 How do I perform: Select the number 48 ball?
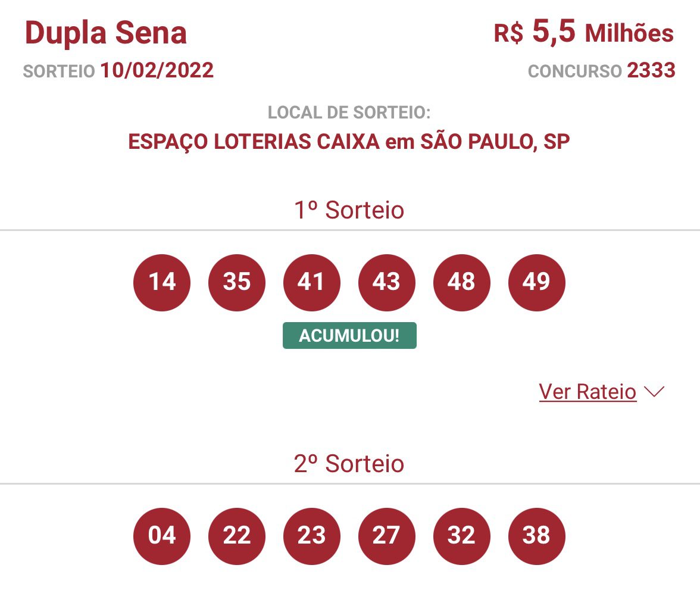462,282
